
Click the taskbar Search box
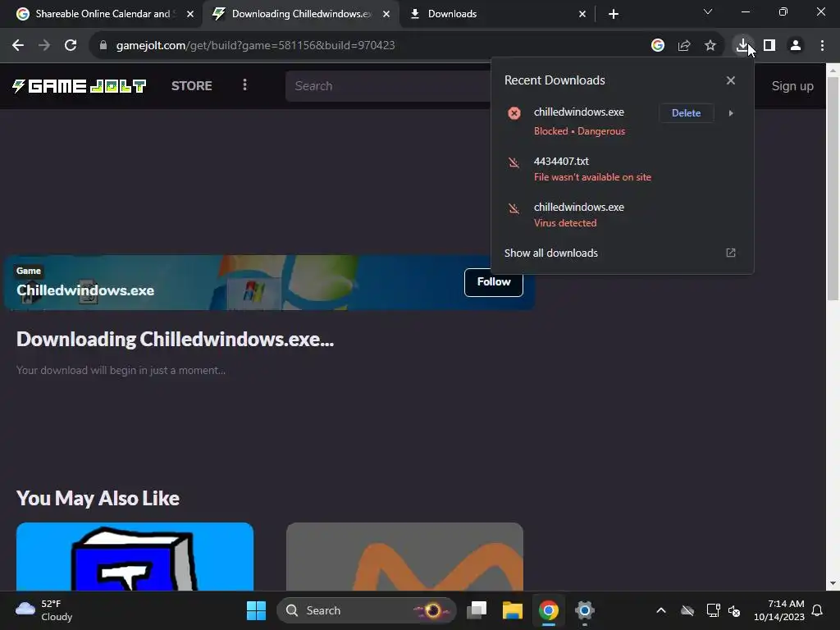click(x=367, y=610)
